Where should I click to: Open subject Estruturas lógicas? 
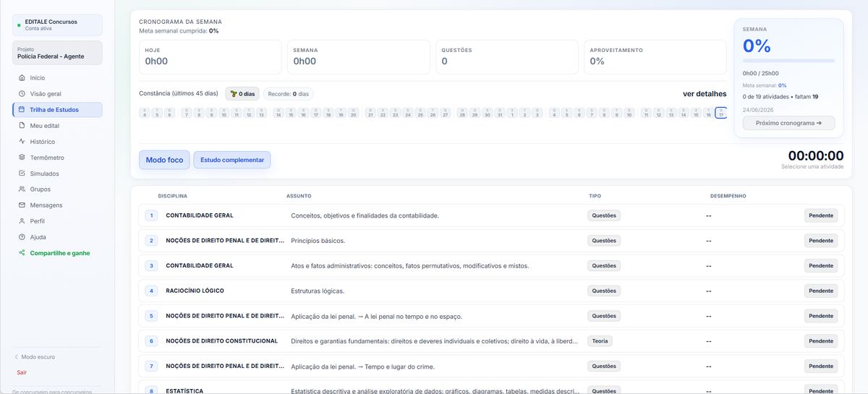[318, 291]
